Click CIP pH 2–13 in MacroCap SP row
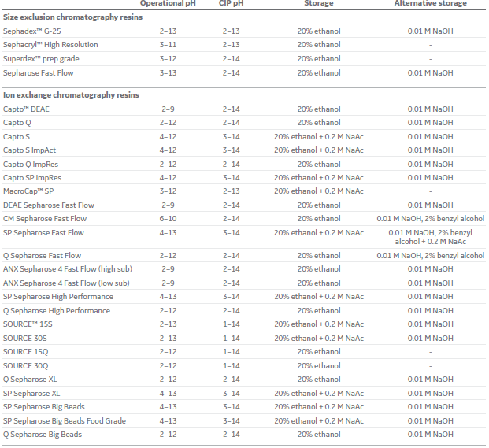Screen dimensions: 489x448 pyautogui.click(x=231, y=191)
